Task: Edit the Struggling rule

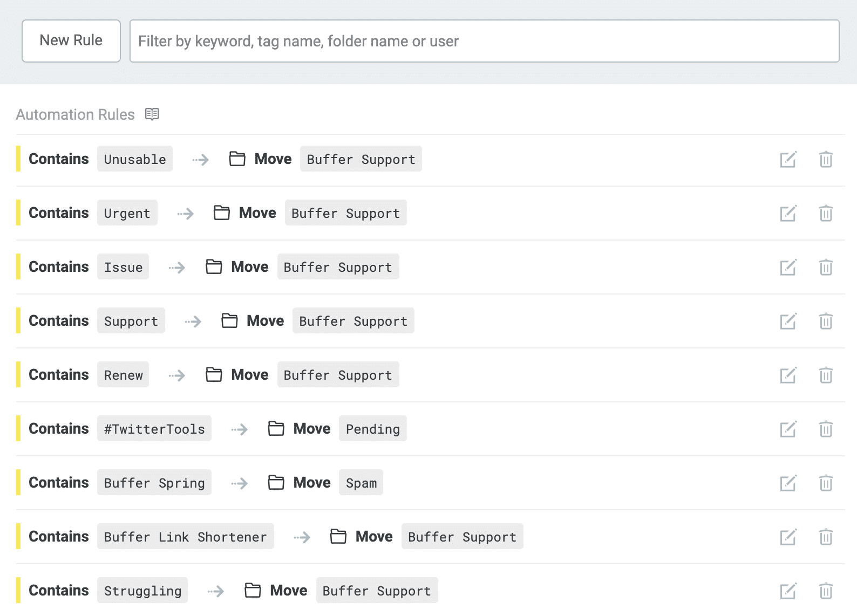Action: click(788, 591)
